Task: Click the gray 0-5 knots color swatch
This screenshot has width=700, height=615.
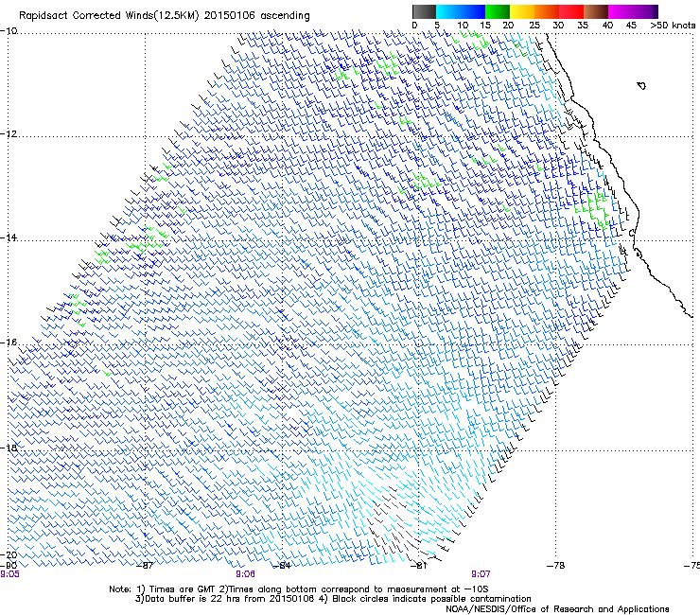Action: point(424,11)
